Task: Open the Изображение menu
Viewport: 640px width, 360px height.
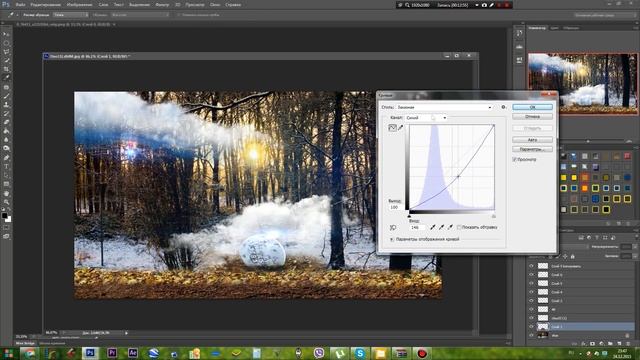Action: click(x=79, y=5)
